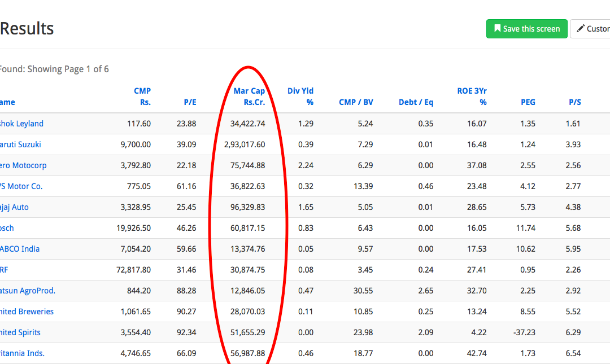Screen dimensions: 610x364
Task: Click ROE value 4.22
Action: pos(479,332)
